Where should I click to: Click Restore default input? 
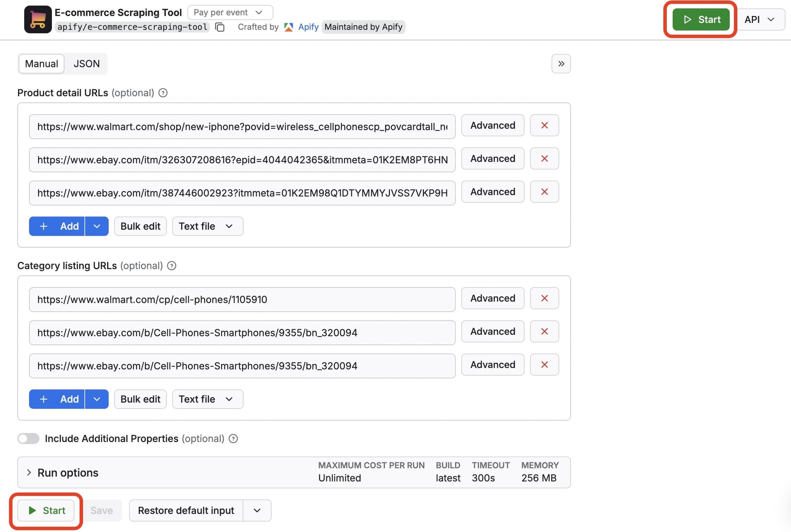(186, 511)
